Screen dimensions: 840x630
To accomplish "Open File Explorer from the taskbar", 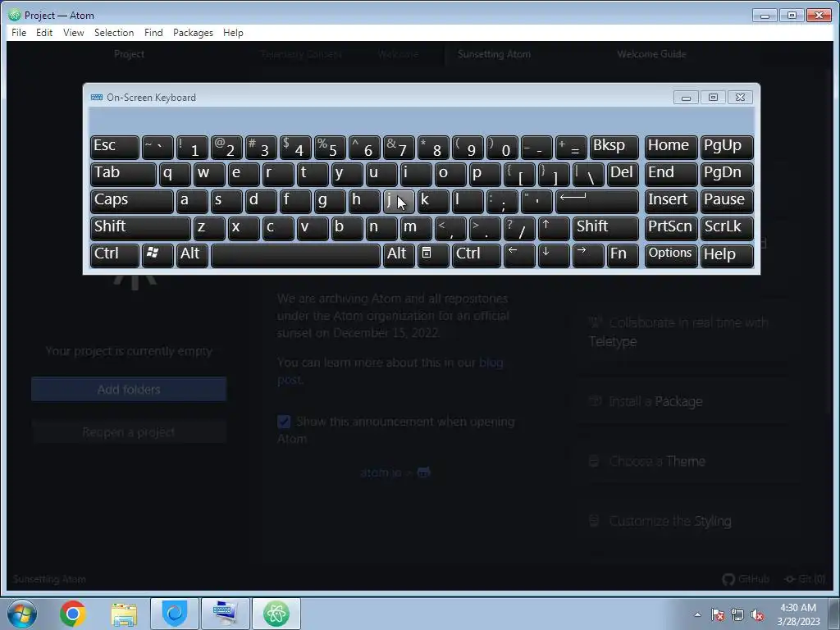I will [x=124, y=614].
